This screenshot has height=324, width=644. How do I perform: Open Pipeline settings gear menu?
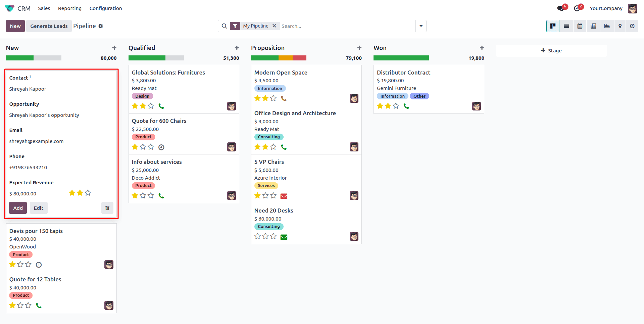[101, 26]
